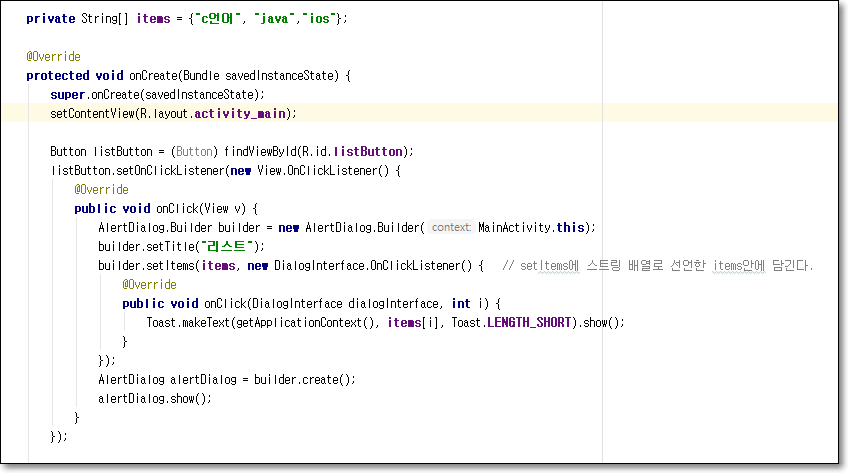Click the '(Button)' cast text
848x473 pixels.
click(x=194, y=151)
